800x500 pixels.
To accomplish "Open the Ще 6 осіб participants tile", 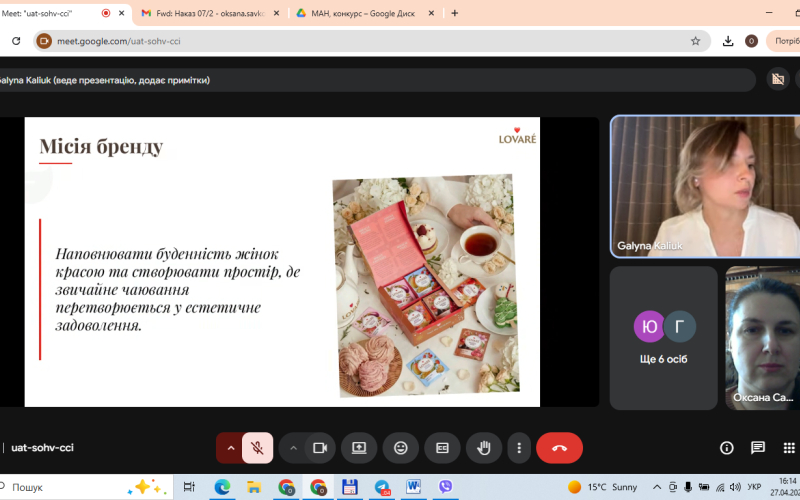I will tap(663, 338).
